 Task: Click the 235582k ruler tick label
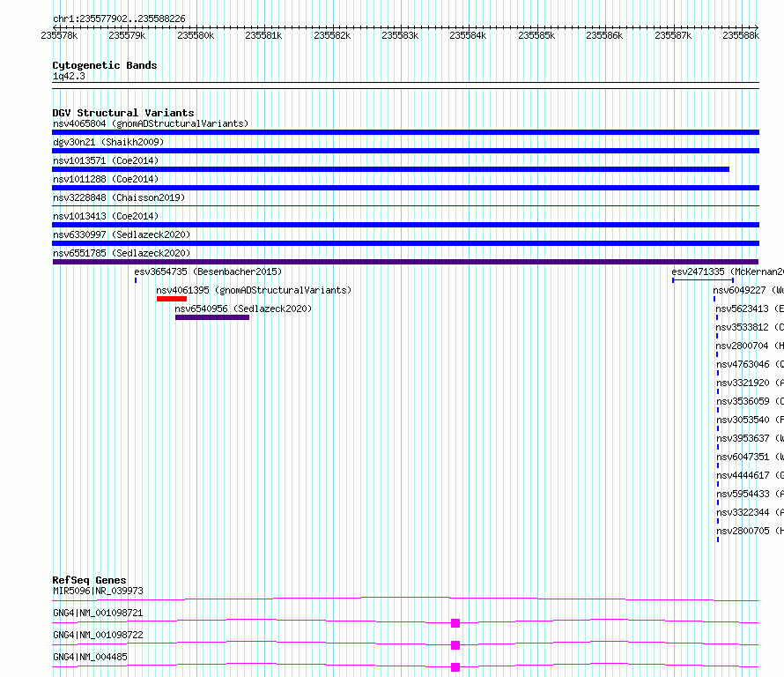pyautogui.click(x=332, y=36)
